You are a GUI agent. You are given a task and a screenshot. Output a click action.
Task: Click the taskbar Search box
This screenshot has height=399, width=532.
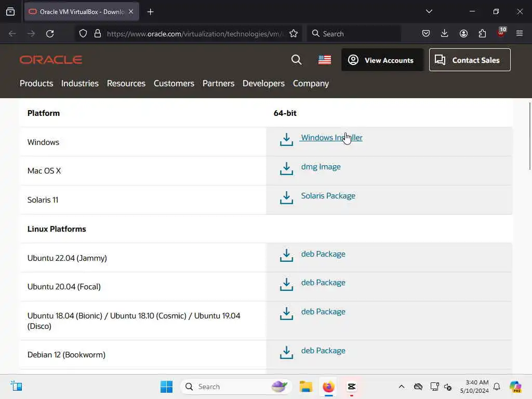[236, 387]
